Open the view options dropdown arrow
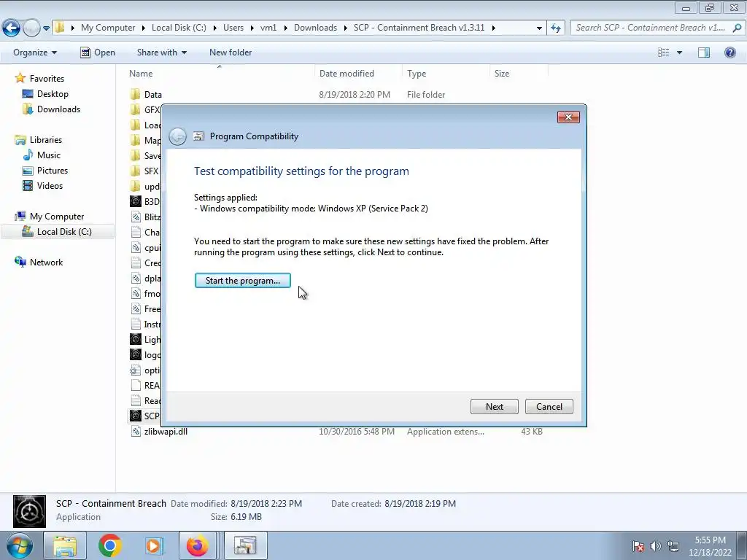Viewport: 747px width, 560px height. (x=679, y=52)
